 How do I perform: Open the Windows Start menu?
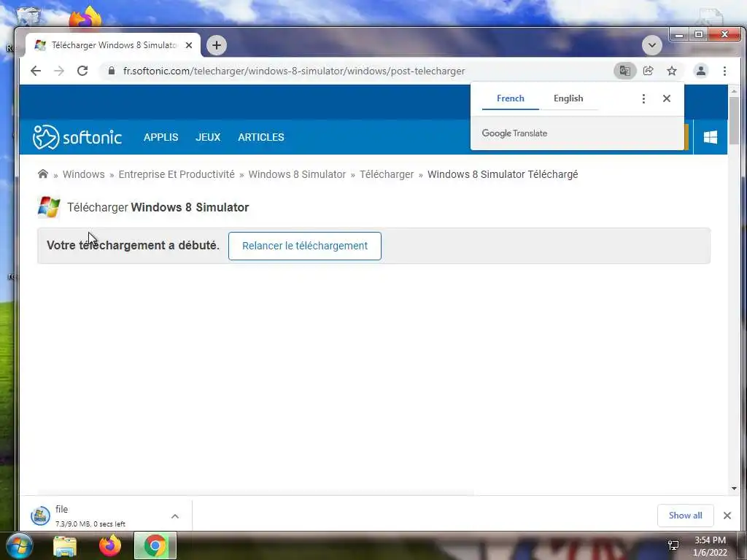(20, 545)
